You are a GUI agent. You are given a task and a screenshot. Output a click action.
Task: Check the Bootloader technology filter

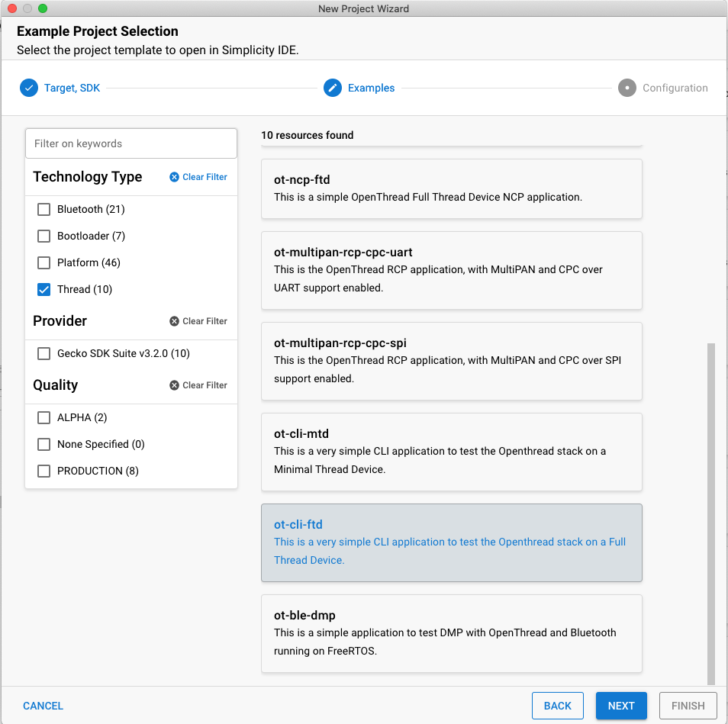(43, 236)
